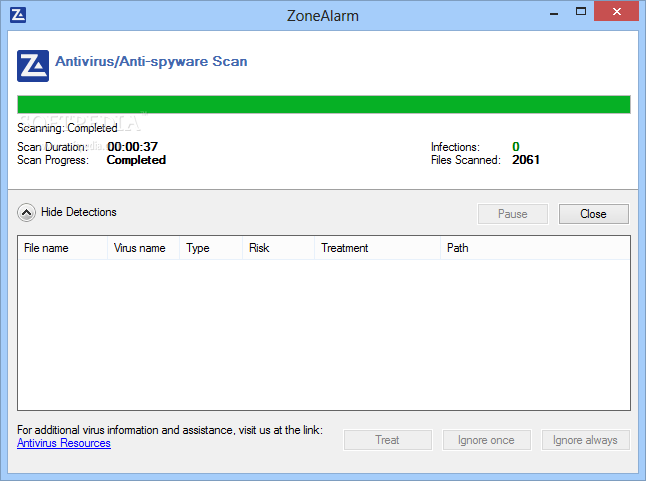Viewport: 646px width, 481px height.
Task: Click the Ignore always button
Action: (585, 440)
